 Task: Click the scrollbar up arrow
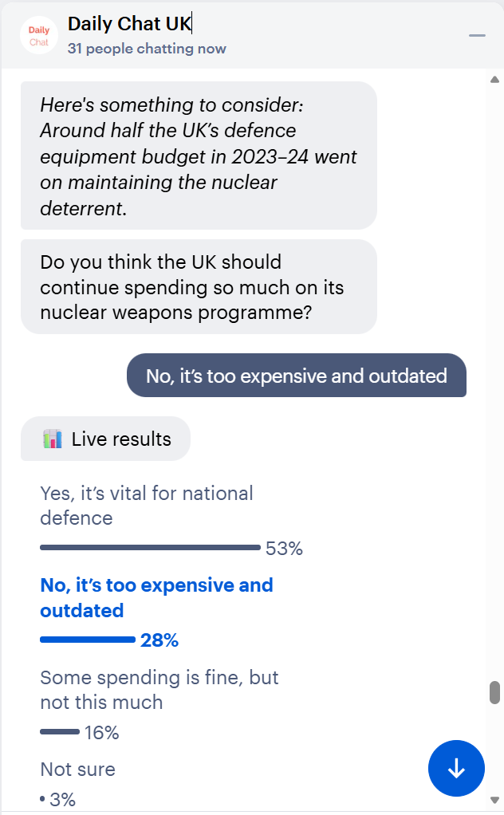click(x=494, y=80)
